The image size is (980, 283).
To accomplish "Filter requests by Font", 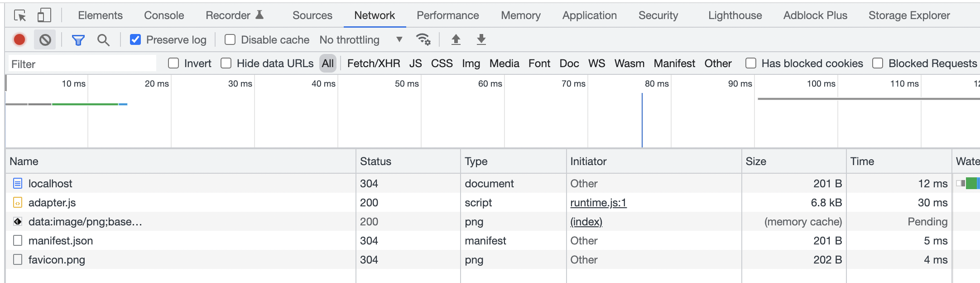I will [539, 63].
